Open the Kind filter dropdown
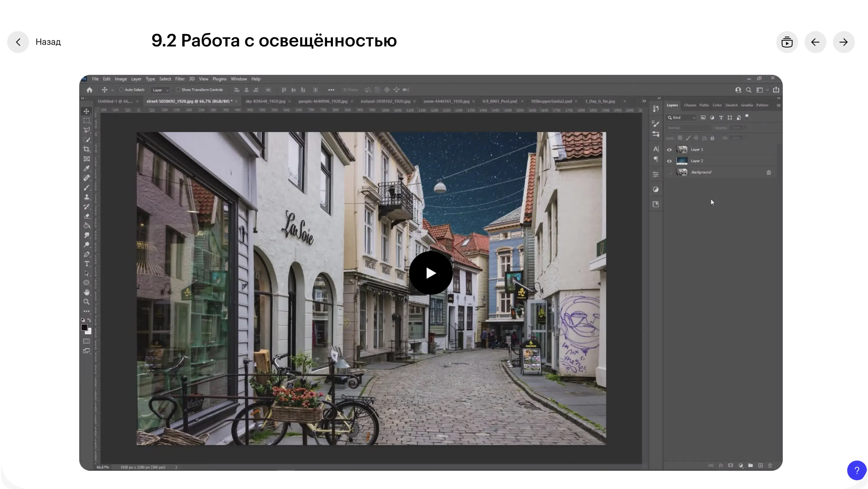 [681, 118]
